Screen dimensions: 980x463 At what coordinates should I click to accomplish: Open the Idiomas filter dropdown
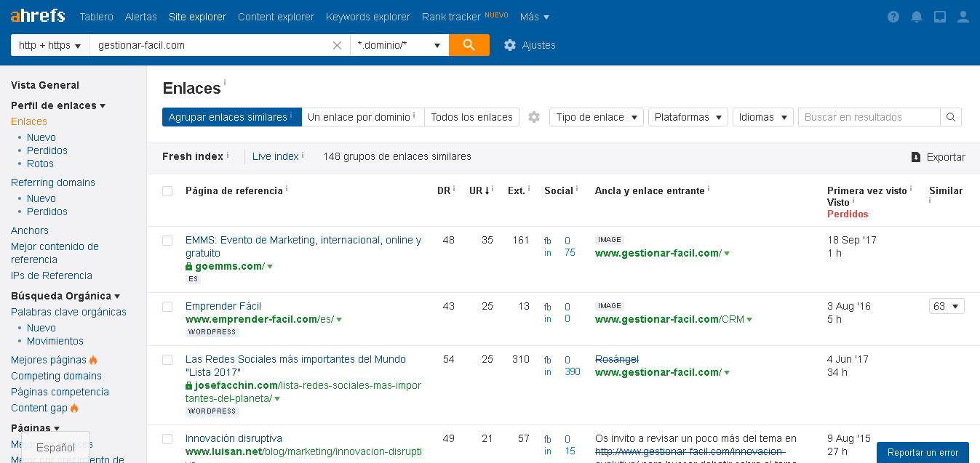763,117
